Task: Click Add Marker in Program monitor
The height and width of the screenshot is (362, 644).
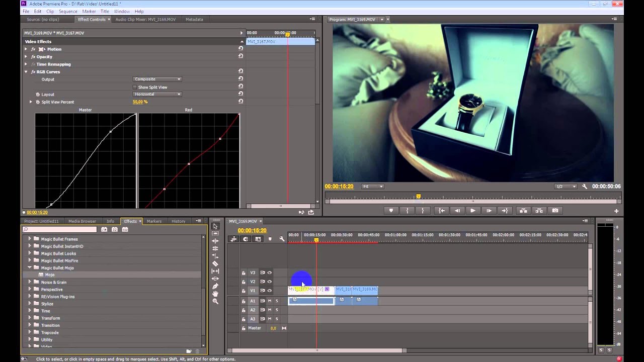Action: (391, 211)
